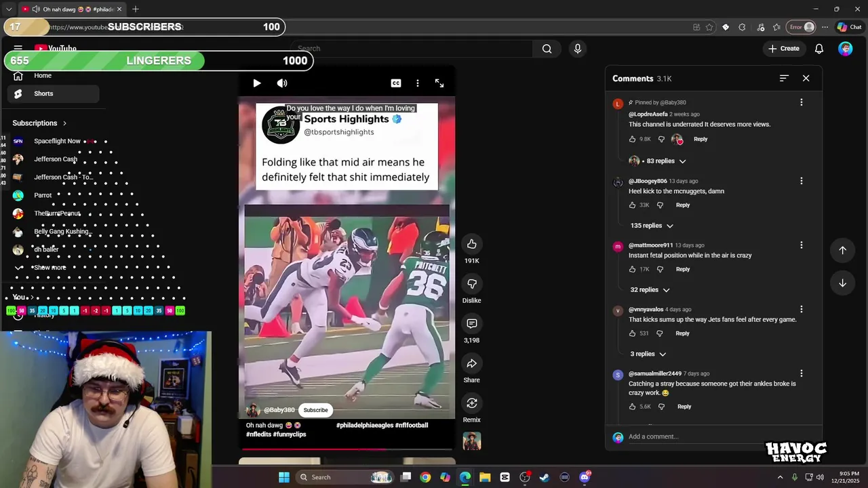Dislike @JBoogey806's comment
Screen dimensions: 868x488
click(x=660, y=205)
